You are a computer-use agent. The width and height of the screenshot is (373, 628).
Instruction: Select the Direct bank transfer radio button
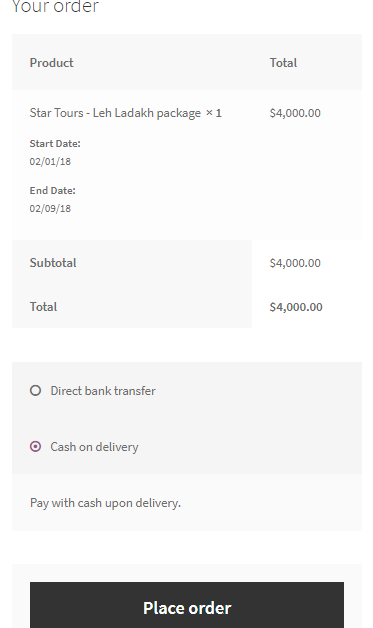point(36,390)
